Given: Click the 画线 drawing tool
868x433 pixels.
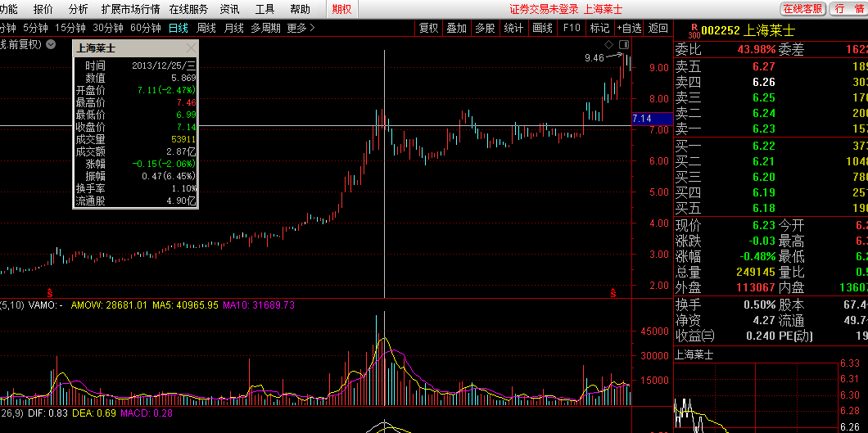Looking at the screenshot, I should coord(542,28).
